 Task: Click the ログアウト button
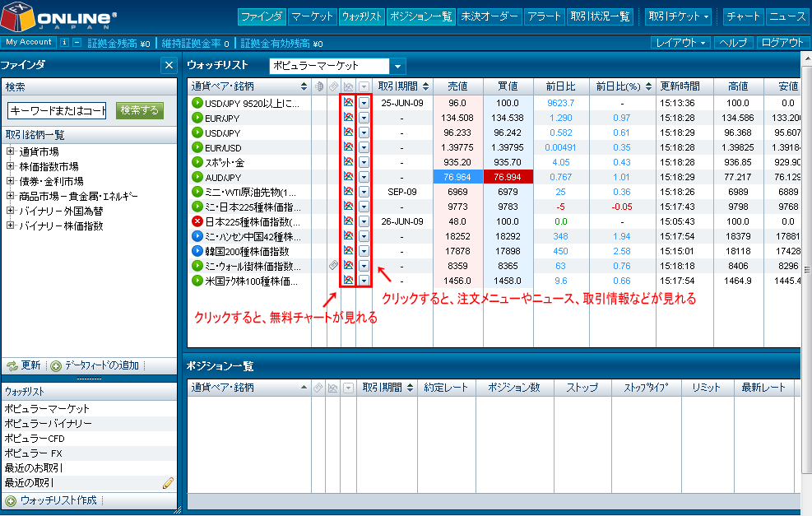click(x=782, y=43)
